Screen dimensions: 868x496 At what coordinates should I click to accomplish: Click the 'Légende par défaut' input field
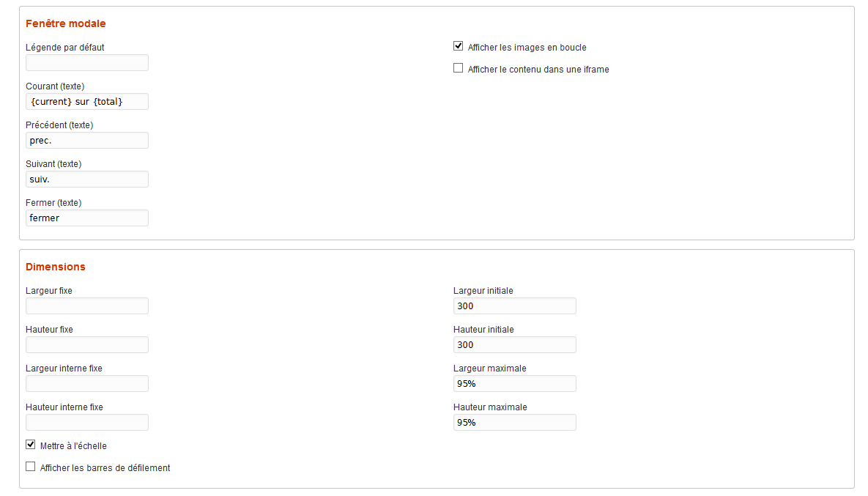pos(87,63)
